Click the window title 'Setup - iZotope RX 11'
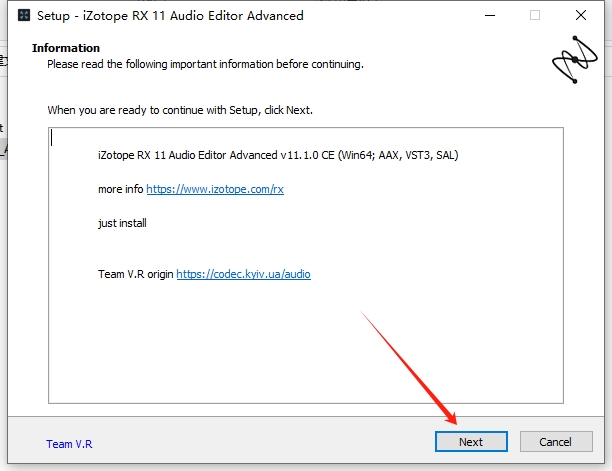612x471 pixels. (170, 16)
